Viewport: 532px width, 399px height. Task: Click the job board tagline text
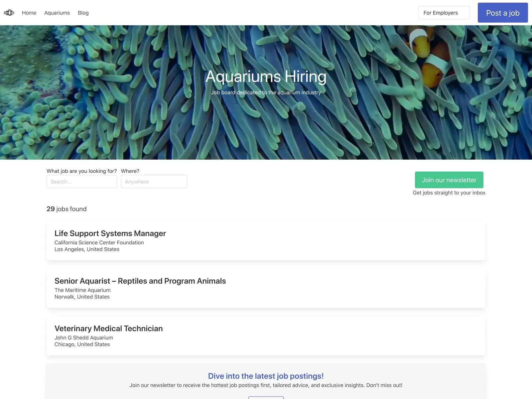click(x=266, y=92)
